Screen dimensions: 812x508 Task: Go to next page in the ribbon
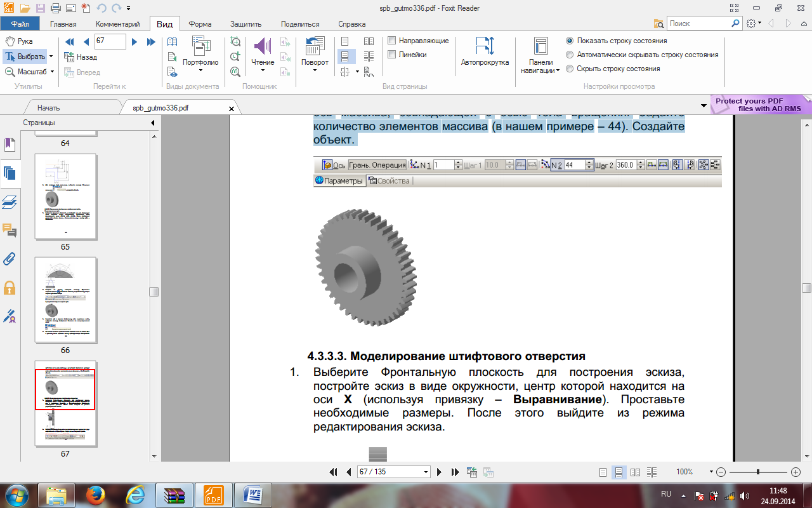pyautogui.click(x=134, y=42)
